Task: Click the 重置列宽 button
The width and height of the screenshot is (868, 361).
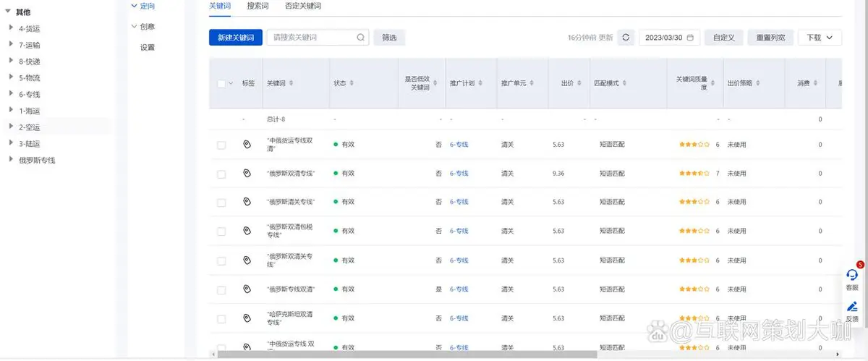Action: point(771,38)
